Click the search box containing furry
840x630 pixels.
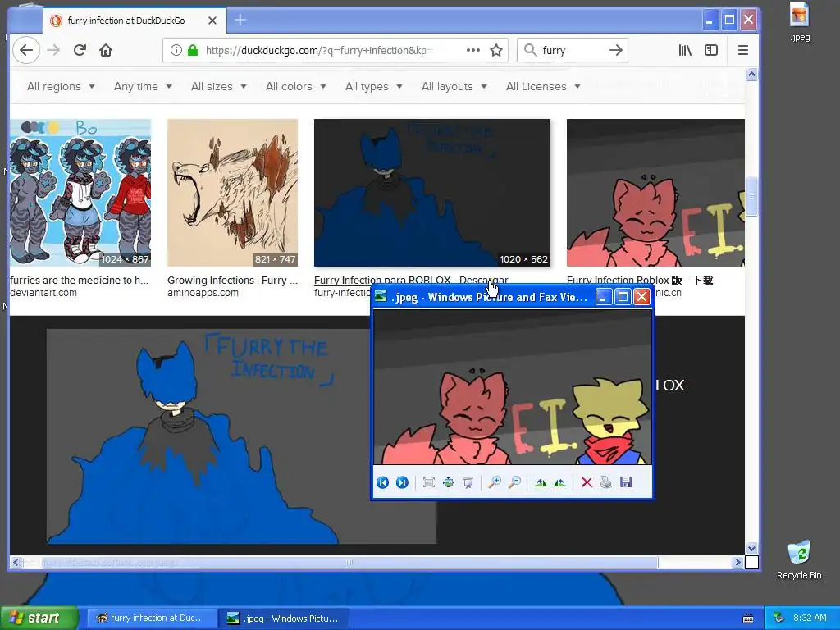[x=572, y=50]
